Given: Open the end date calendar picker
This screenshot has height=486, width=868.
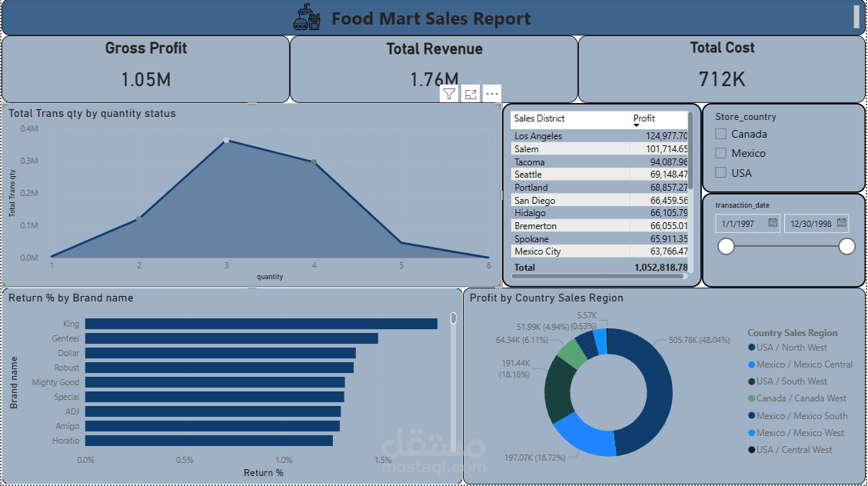Looking at the screenshot, I should click(x=841, y=223).
